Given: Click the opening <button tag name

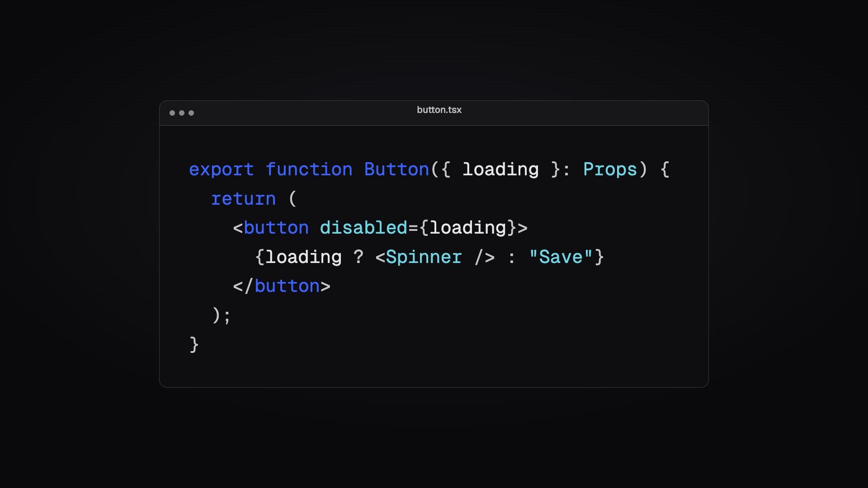Looking at the screenshot, I should 276,228.
